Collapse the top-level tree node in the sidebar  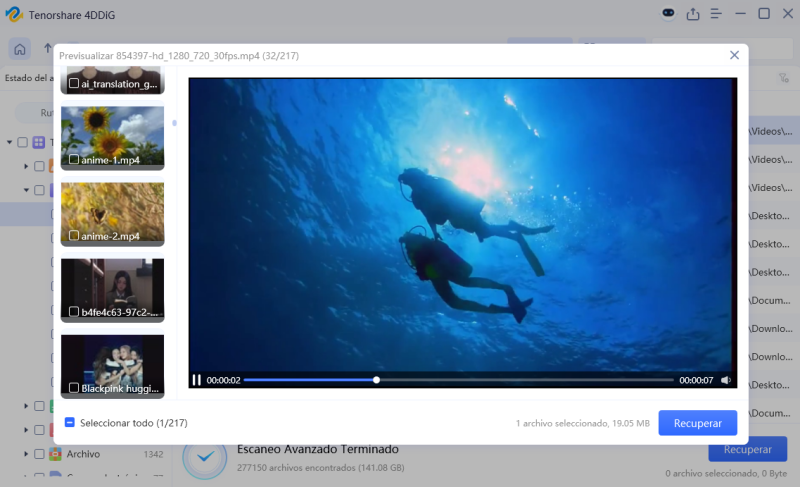click(x=9, y=142)
